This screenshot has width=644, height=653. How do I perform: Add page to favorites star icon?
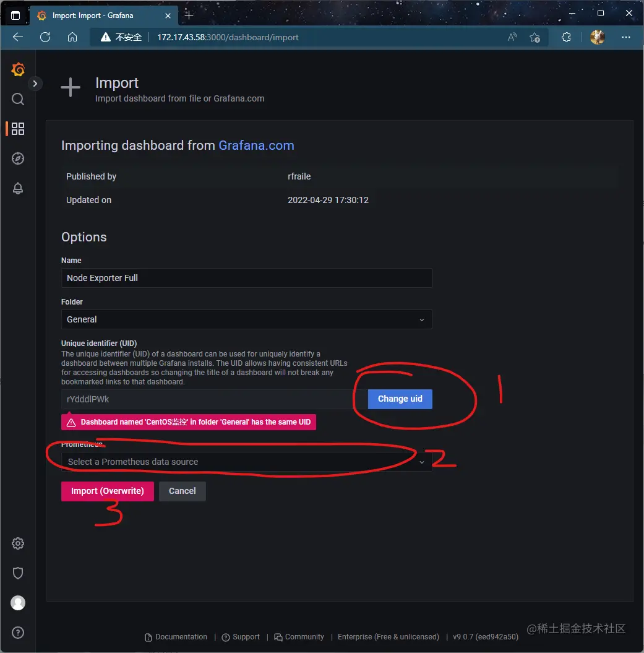point(535,38)
